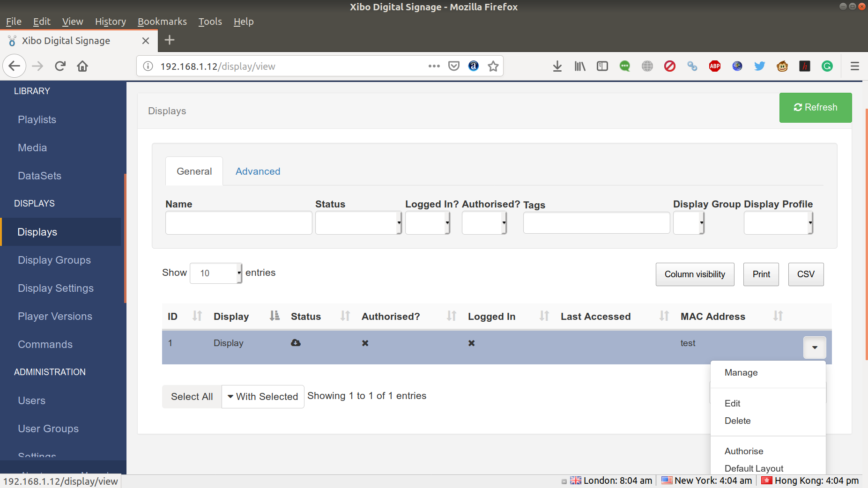The width and height of the screenshot is (868, 488).
Task: Sort by Last Accessed column arrows
Action: point(664,316)
